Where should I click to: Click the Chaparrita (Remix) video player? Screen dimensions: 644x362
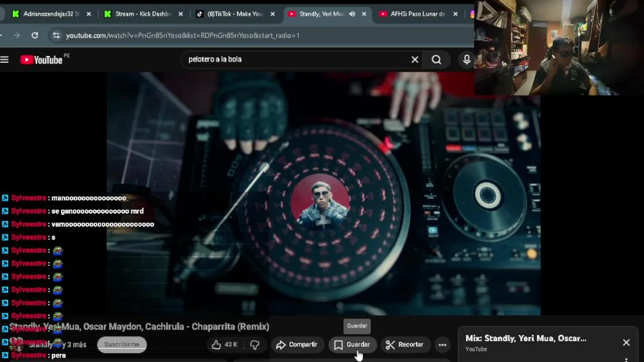click(323, 194)
